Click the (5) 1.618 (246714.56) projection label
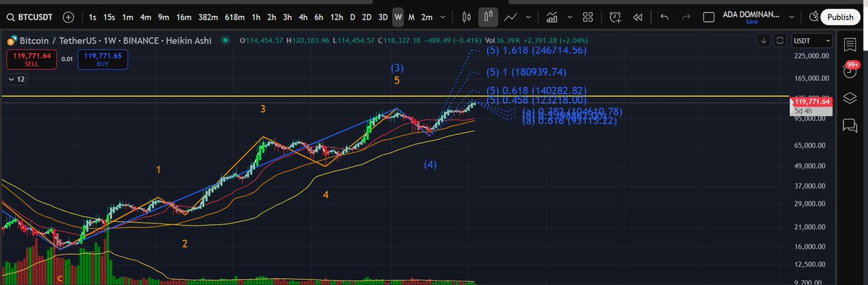 click(x=536, y=51)
